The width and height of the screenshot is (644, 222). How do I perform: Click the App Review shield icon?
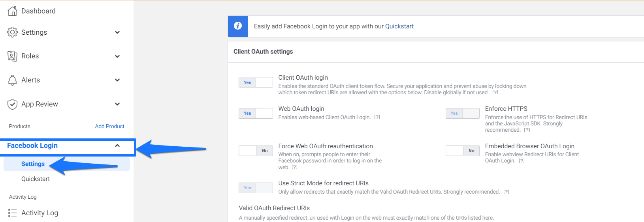[12, 104]
